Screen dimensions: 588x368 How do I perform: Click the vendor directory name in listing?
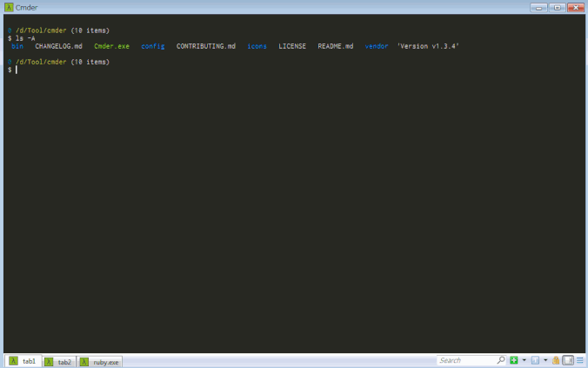pyautogui.click(x=377, y=46)
